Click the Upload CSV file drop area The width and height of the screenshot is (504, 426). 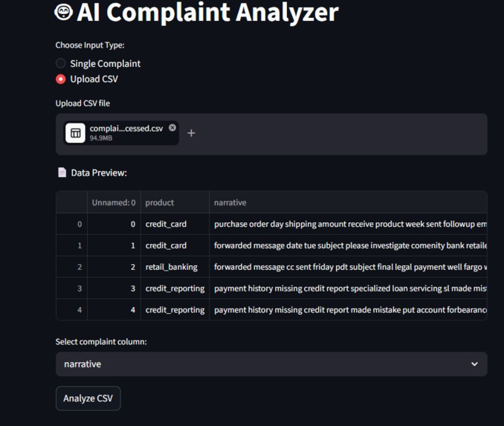271,134
